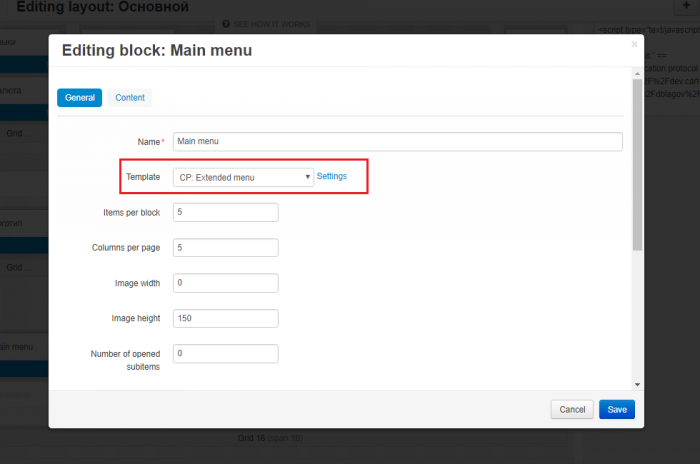Click the plus icon in background layout editor
700x464 pixels.
[686, 5]
